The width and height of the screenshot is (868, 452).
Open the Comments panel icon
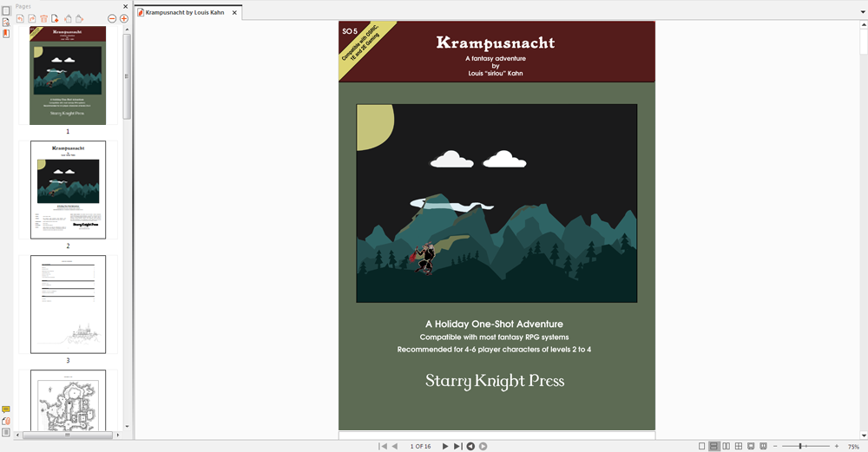(x=6, y=409)
